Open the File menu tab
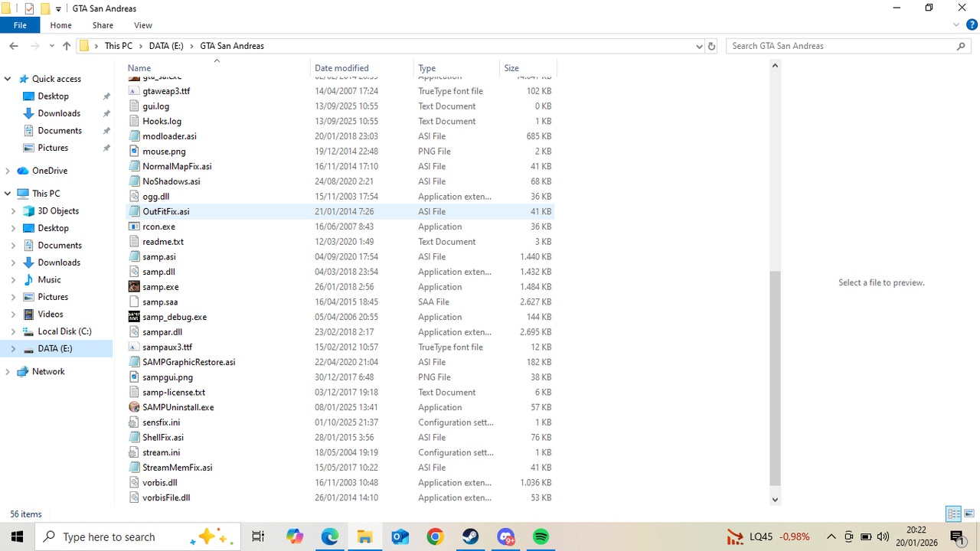Image resolution: width=980 pixels, height=551 pixels. [20, 25]
